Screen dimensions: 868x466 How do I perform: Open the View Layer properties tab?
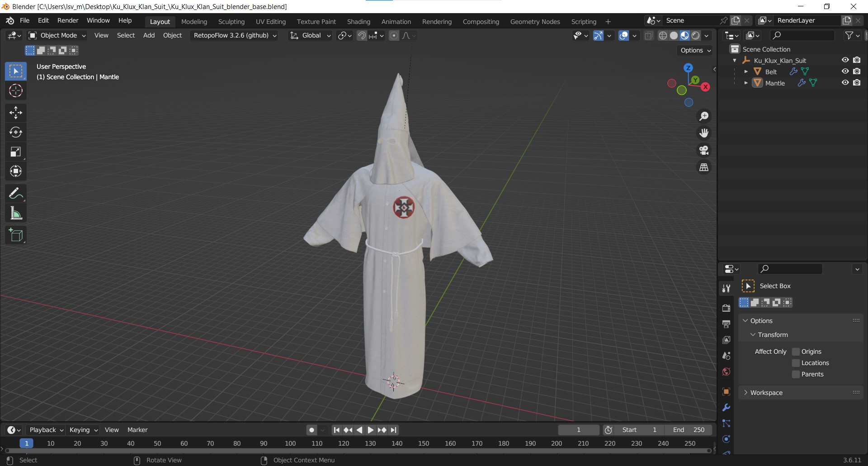click(x=726, y=340)
